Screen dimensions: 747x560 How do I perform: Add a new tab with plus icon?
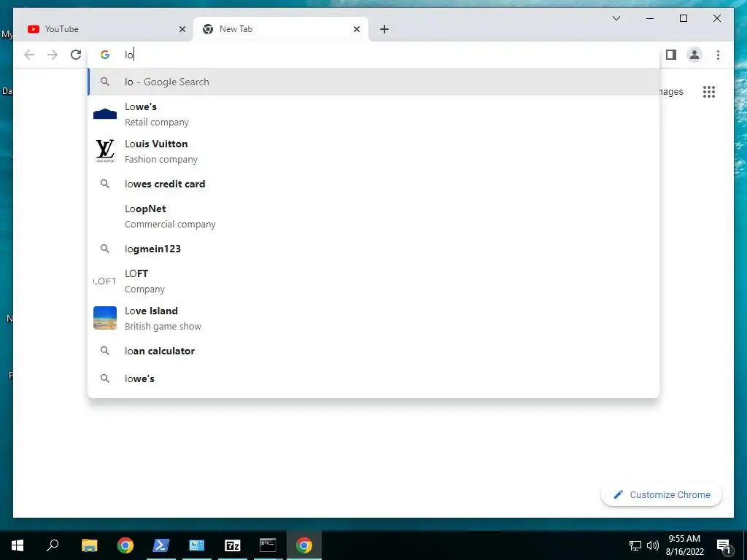pos(384,29)
